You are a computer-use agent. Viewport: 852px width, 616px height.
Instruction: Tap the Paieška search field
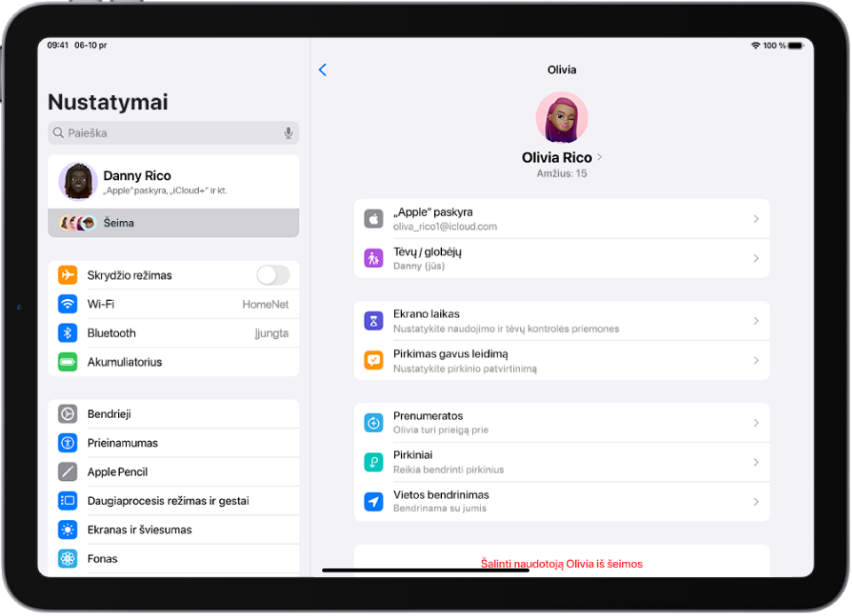173,133
